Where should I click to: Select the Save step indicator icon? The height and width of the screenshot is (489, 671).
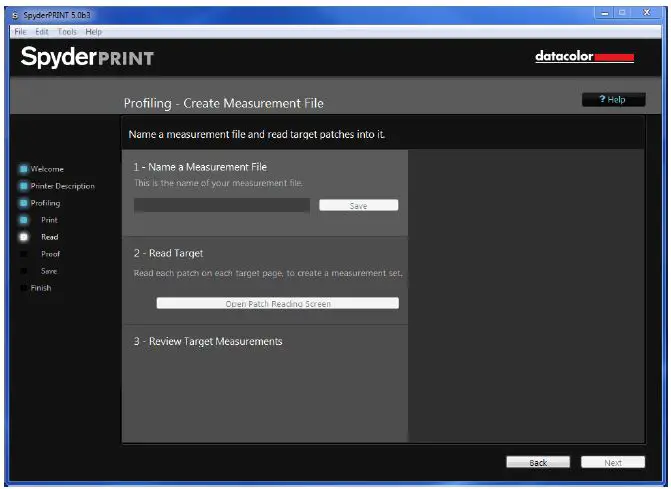coord(24,271)
